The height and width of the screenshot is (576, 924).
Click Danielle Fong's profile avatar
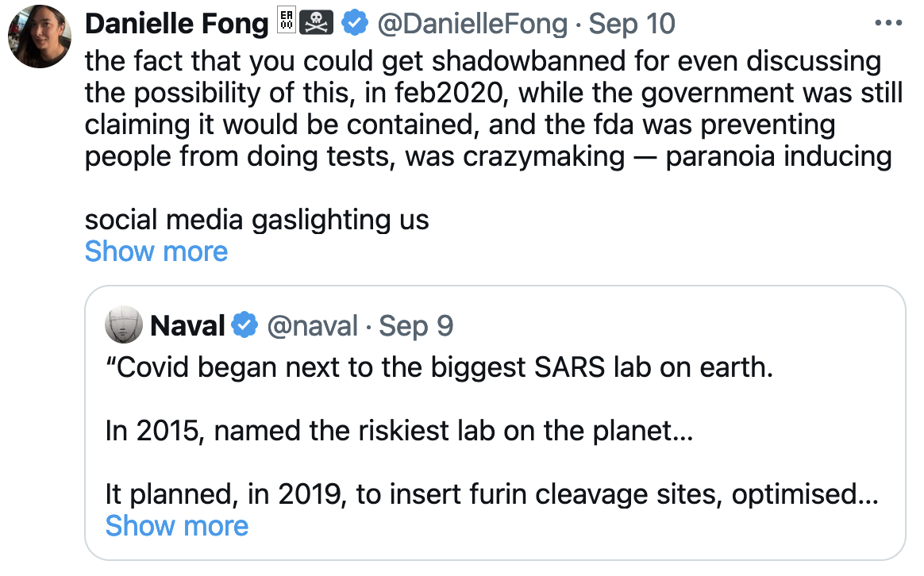click(x=40, y=37)
